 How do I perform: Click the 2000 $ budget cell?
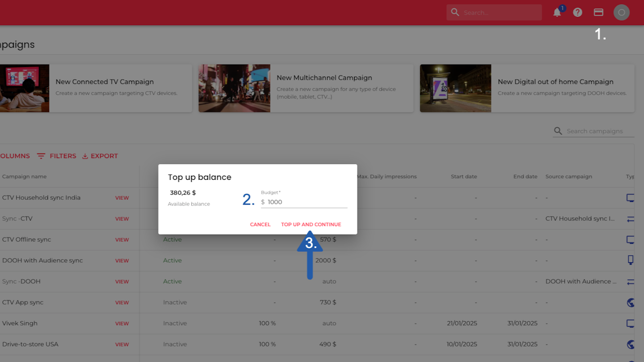click(326, 260)
